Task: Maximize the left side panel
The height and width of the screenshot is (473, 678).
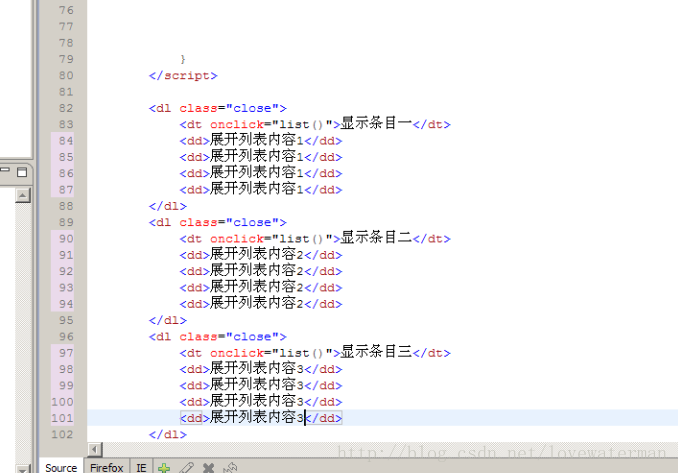Action: click(22, 173)
